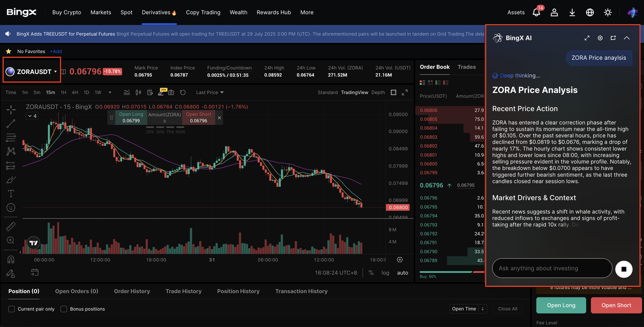Activate the magnet snap tool
The width and height of the screenshot is (644, 327).
[10, 259]
